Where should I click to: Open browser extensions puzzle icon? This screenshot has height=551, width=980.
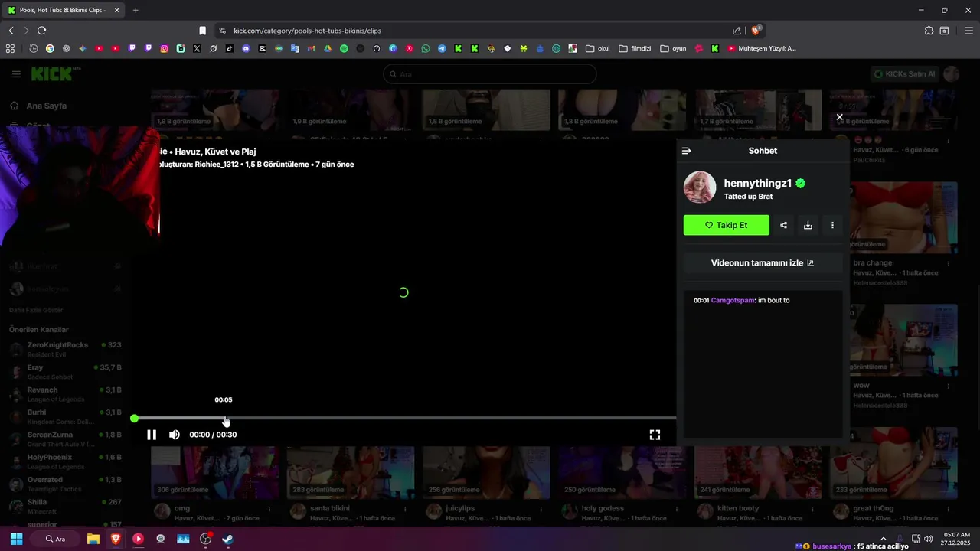click(x=929, y=31)
